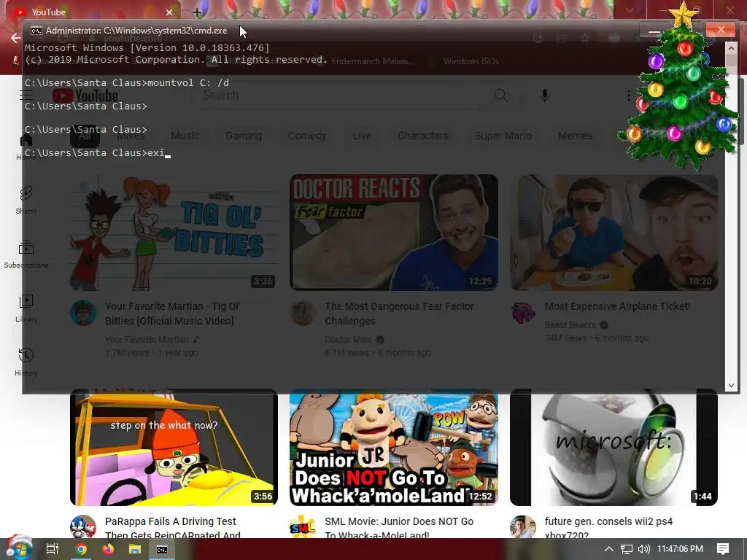Open the SML channel avatar

(x=303, y=528)
